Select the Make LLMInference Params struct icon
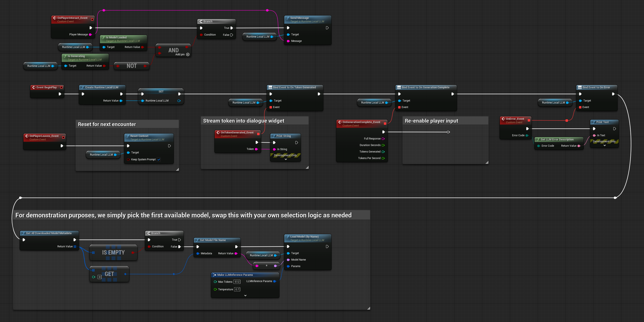The height and width of the screenshot is (322, 644). (x=215, y=275)
